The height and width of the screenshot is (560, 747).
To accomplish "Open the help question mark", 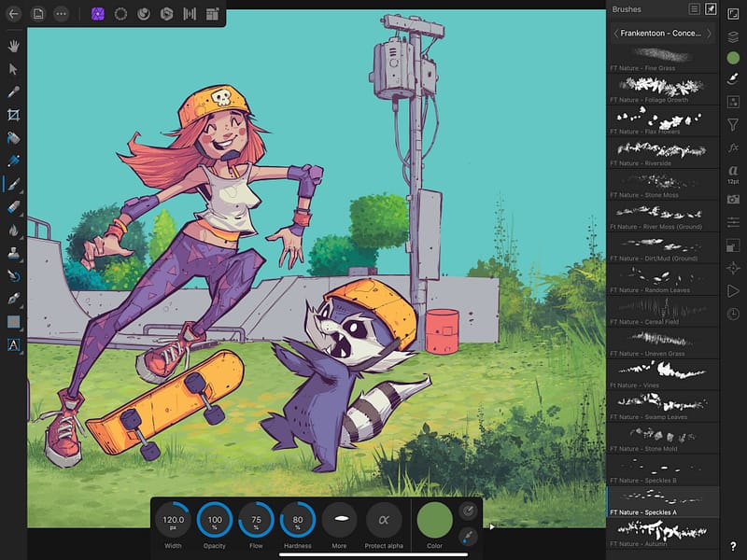I will [733, 547].
